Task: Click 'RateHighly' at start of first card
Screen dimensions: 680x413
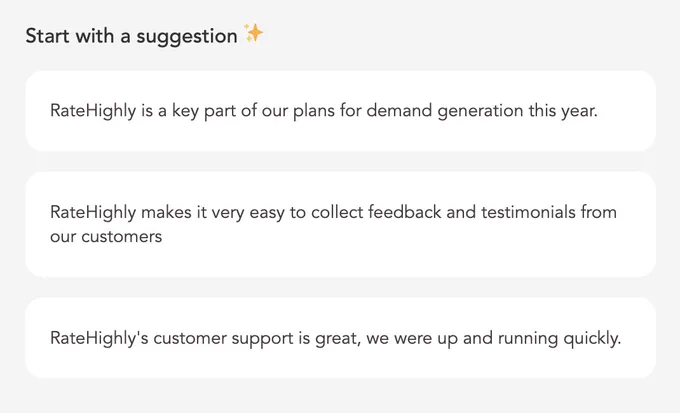Action: point(93,111)
